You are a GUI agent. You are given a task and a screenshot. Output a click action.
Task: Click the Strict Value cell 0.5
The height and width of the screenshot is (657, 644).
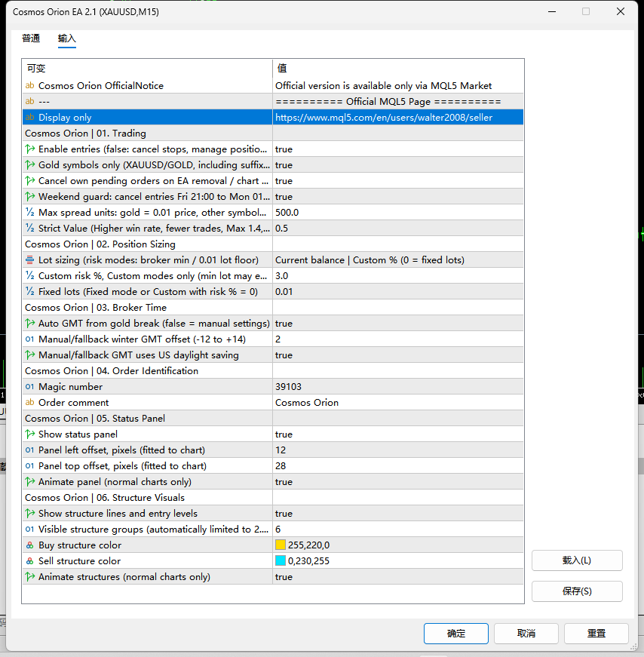(397, 229)
